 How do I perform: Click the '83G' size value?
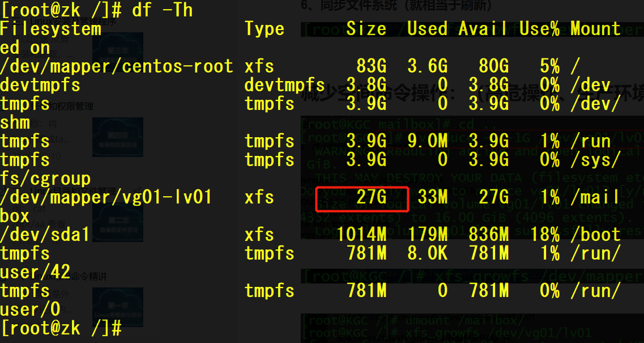click(372, 66)
